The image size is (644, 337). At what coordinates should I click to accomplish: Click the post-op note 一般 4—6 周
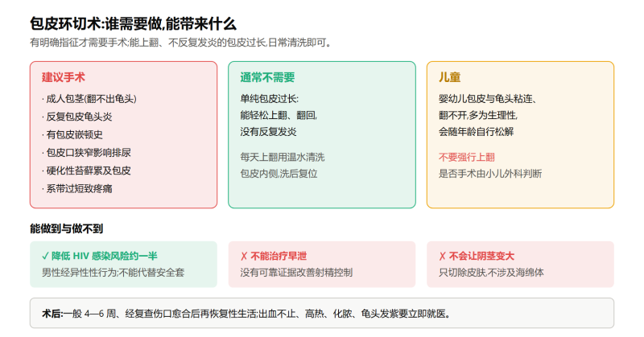pyautogui.click(x=258, y=314)
